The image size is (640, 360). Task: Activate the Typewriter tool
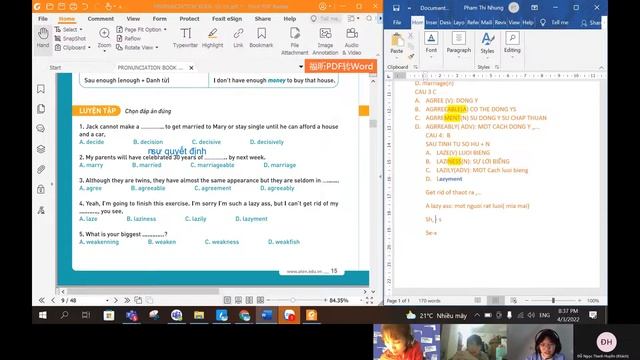pos(185,38)
